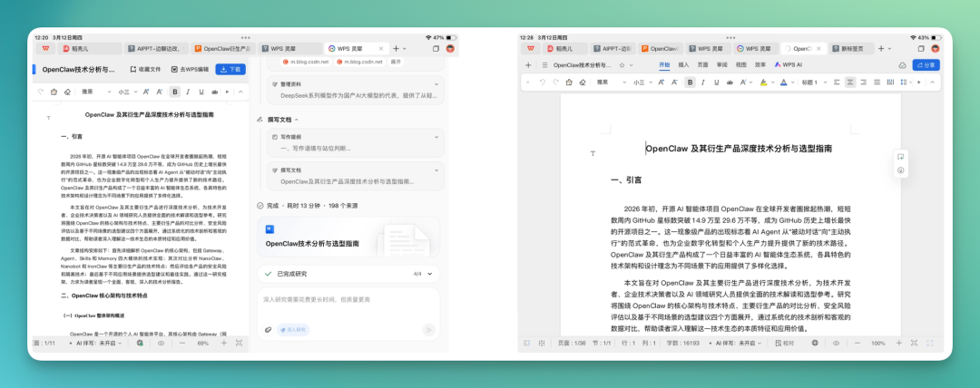Click align right icon in right window
This screenshot has width=980, height=388.
863,82
